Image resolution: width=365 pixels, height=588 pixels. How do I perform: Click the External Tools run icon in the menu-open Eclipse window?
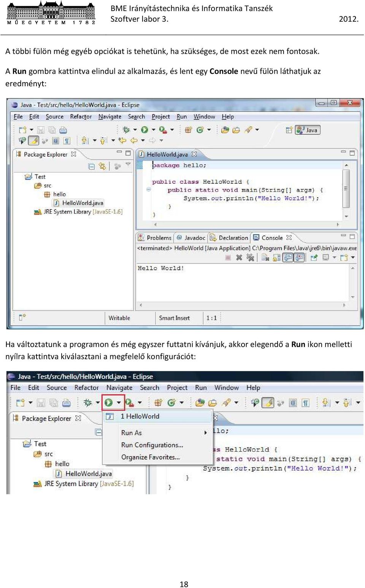(x=129, y=403)
